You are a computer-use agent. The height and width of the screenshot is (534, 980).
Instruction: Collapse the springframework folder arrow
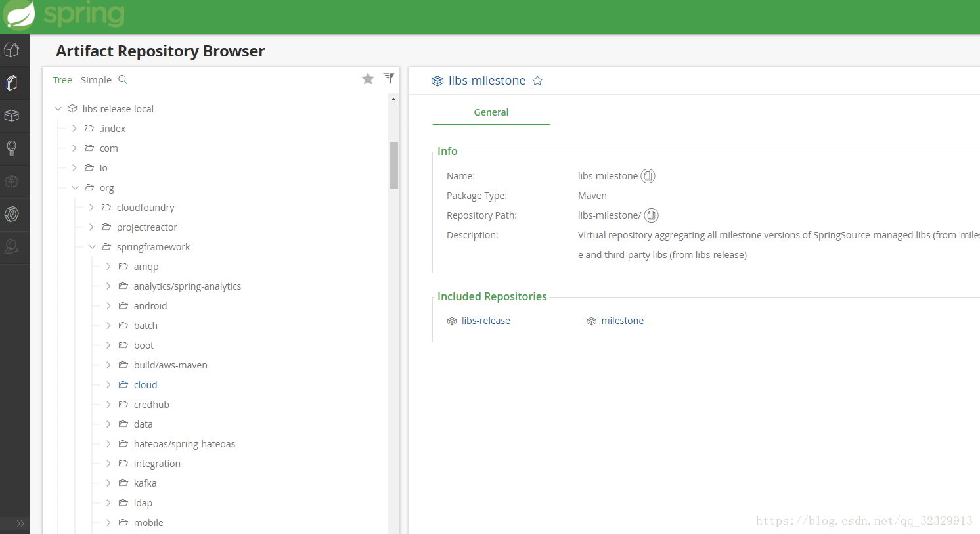[x=92, y=247]
